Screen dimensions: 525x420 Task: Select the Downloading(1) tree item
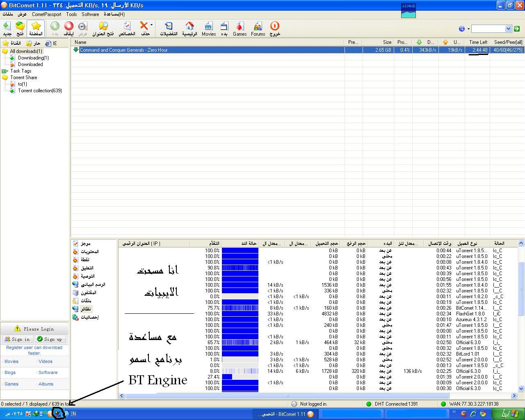(x=33, y=58)
